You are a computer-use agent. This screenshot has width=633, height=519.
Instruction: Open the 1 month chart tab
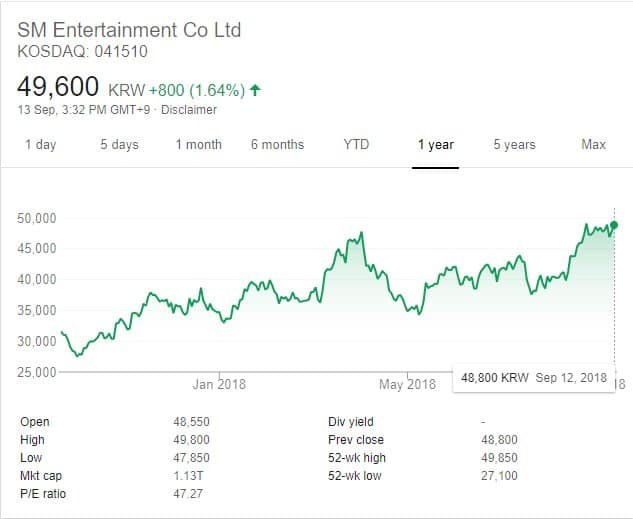click(199, 144)
